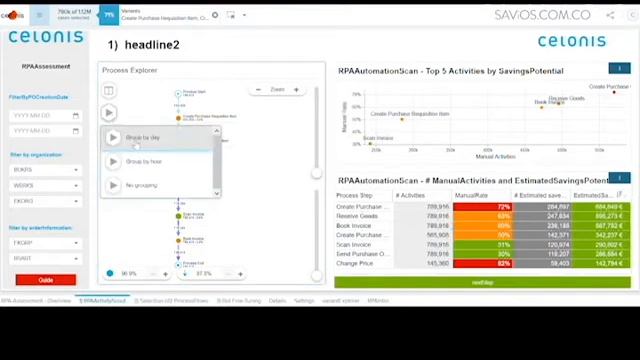Click the share icon at top right
Viewport: 640px width, 360px height.
point(610,16)
